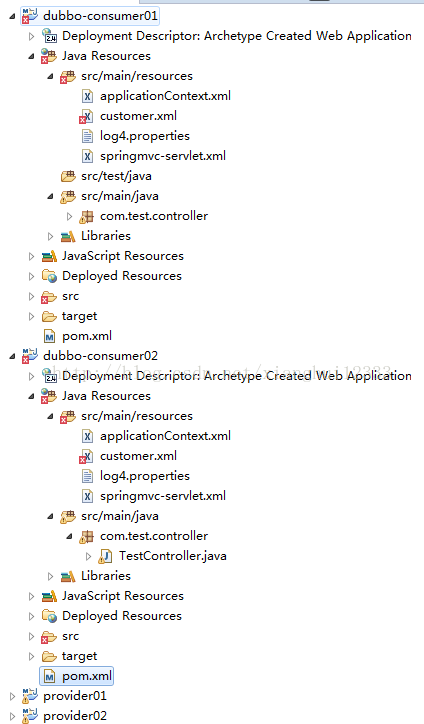
Task: Select src/test/java label
Action: [x=116, y=176]
